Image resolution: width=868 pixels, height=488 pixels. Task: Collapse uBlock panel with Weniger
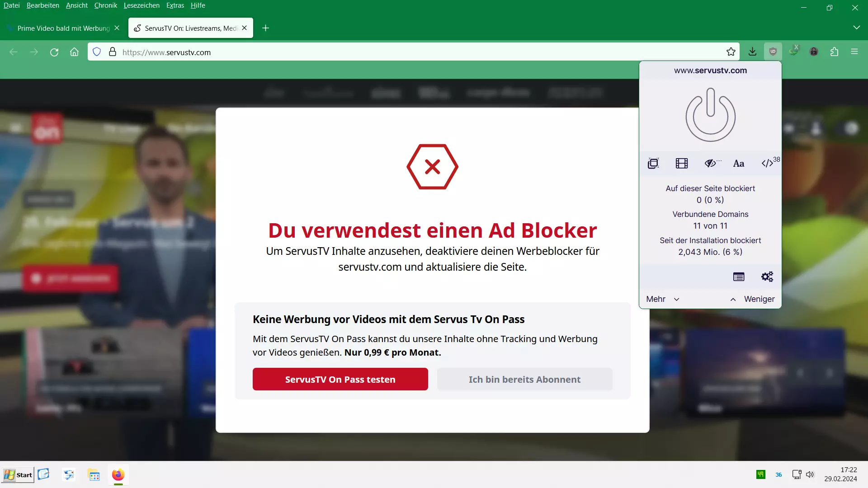click(x=752, y=299)
